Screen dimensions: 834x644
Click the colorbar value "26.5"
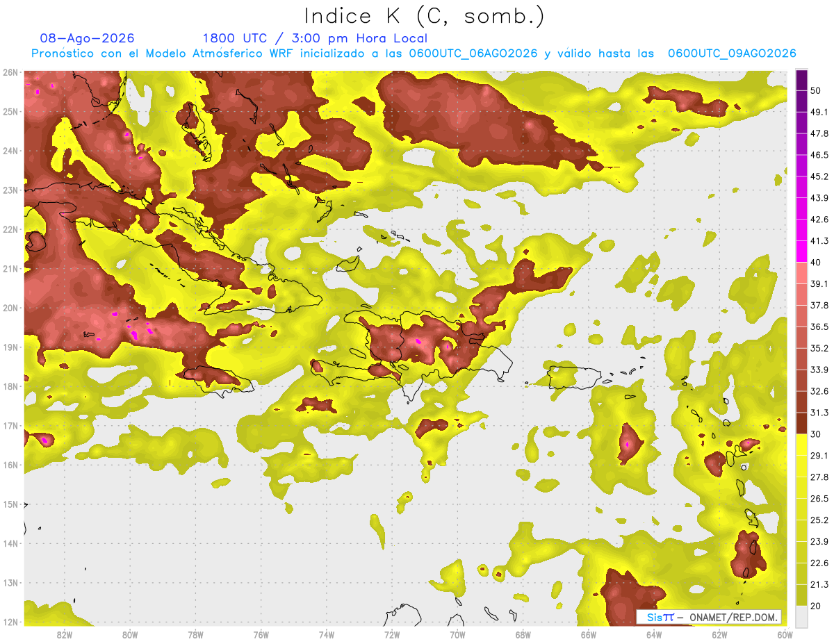point(819,498)
